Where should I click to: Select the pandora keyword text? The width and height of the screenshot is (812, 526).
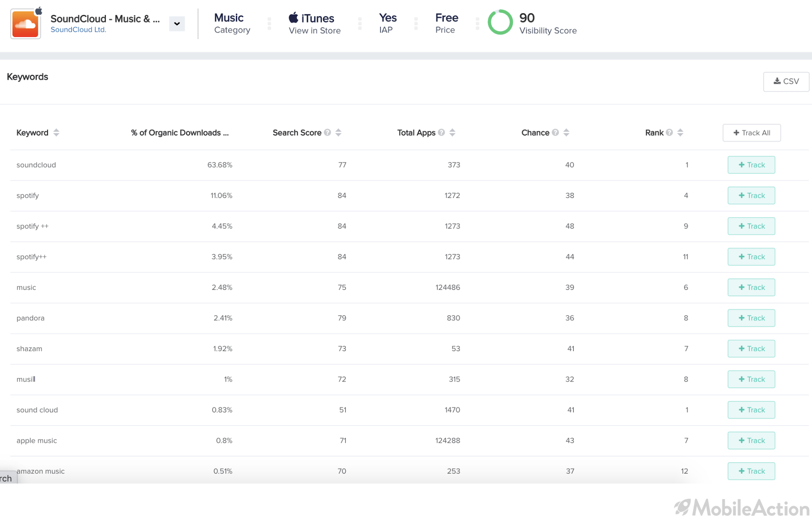30,318
